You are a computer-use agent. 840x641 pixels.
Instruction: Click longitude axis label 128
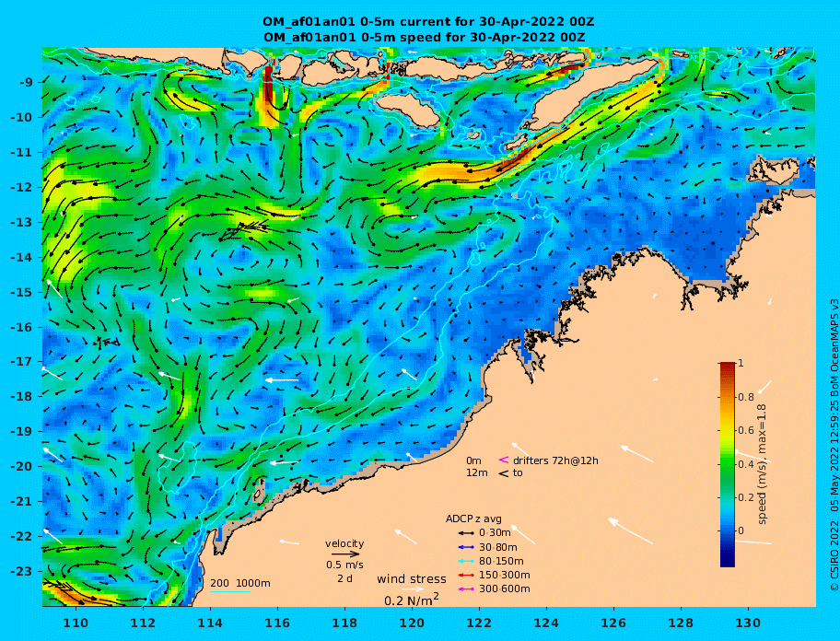(x=681, y=623)
